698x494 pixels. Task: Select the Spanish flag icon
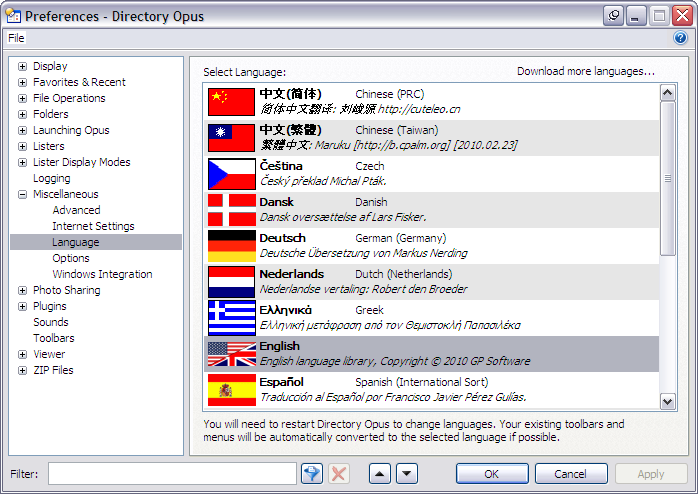[231, 390]
